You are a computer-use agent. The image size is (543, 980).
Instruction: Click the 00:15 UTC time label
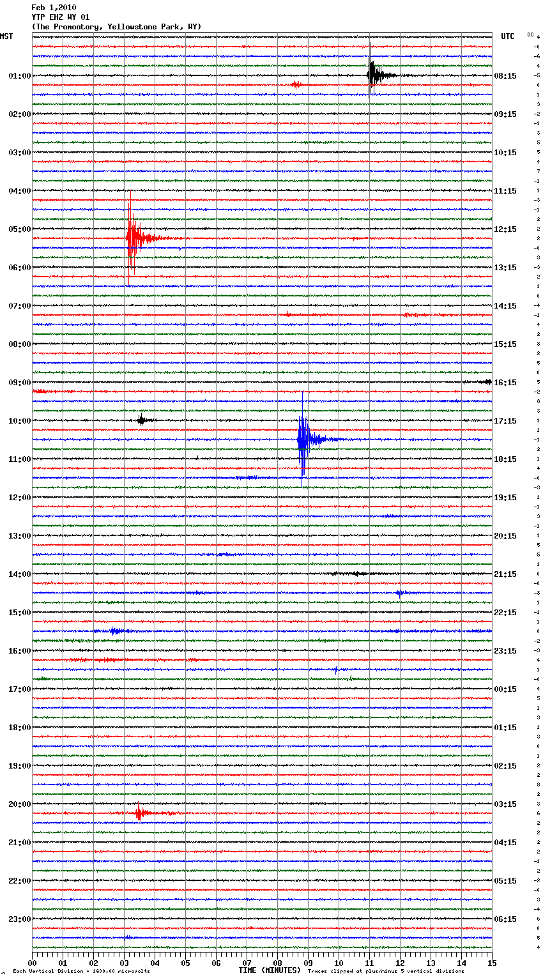[505, 689]
